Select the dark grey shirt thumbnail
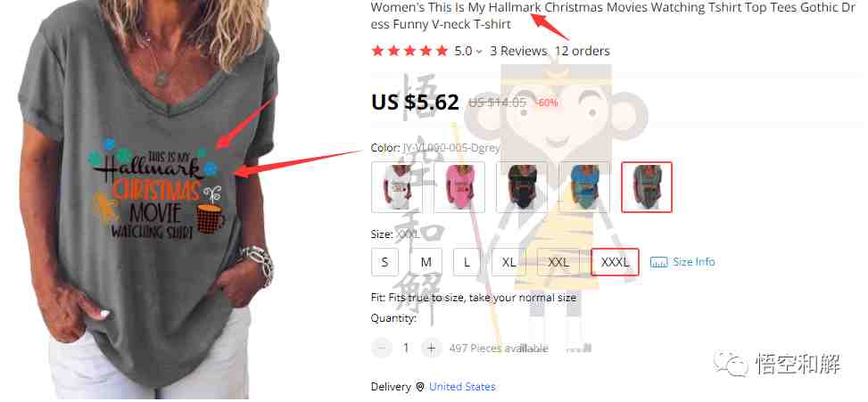The height and width of the screenshot is (402, 868). pos(647,187)
